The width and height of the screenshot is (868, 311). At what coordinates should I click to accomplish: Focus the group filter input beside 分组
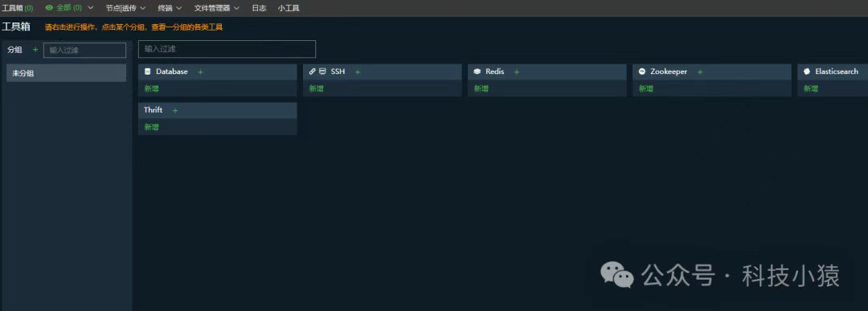pos(84,50)
